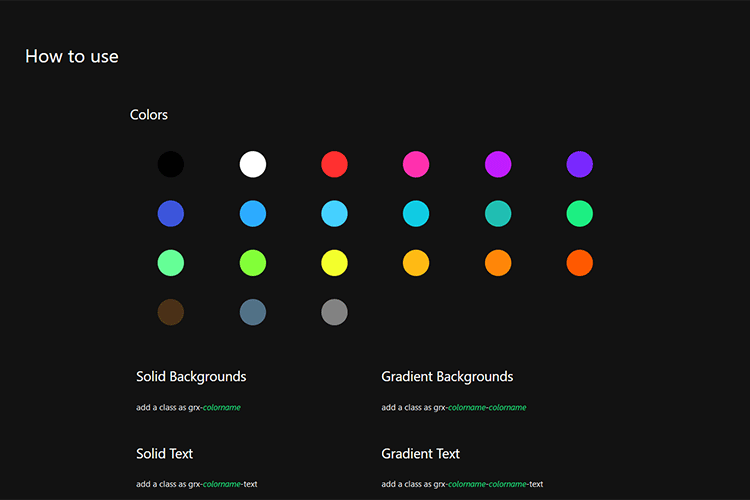Viewport: 750px width, 500px height.
Task: Choose the red-orange swatch ending third row
Action: pyautogui.click(x=580, y=263)
